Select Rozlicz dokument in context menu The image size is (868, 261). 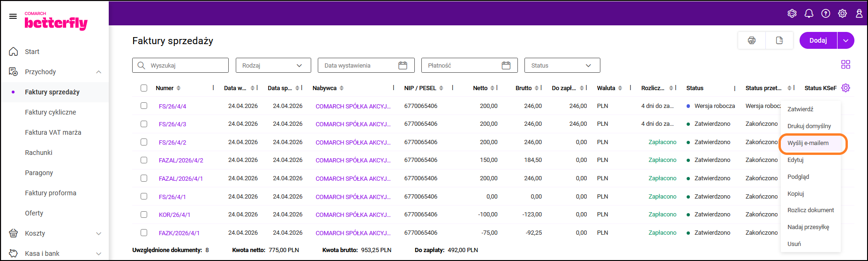[x=810, y=210]
